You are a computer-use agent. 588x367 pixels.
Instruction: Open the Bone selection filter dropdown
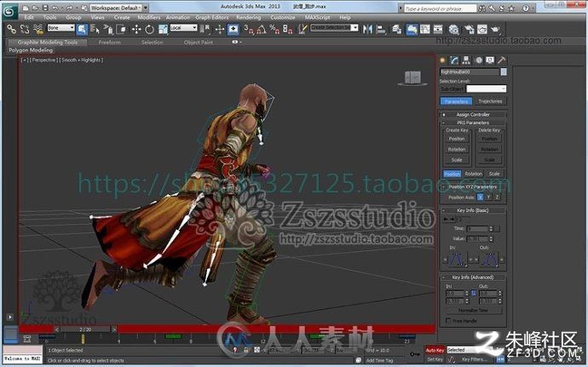[61, 28]
